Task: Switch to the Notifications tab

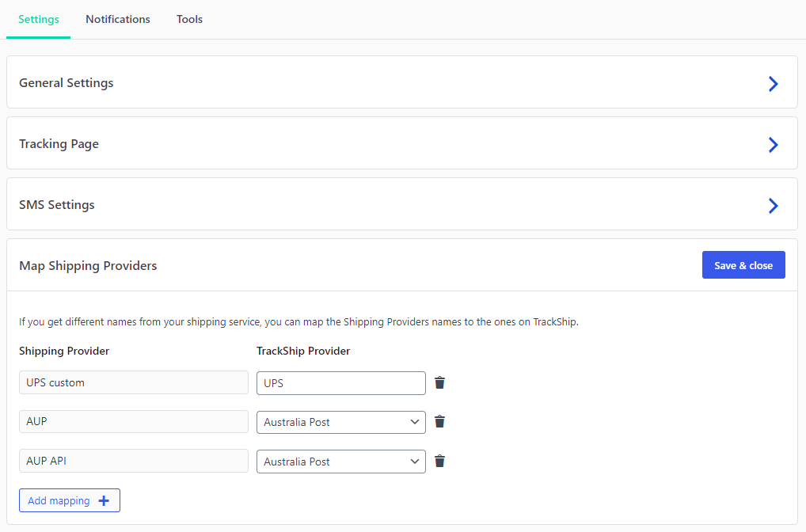Action: [117, 19]
